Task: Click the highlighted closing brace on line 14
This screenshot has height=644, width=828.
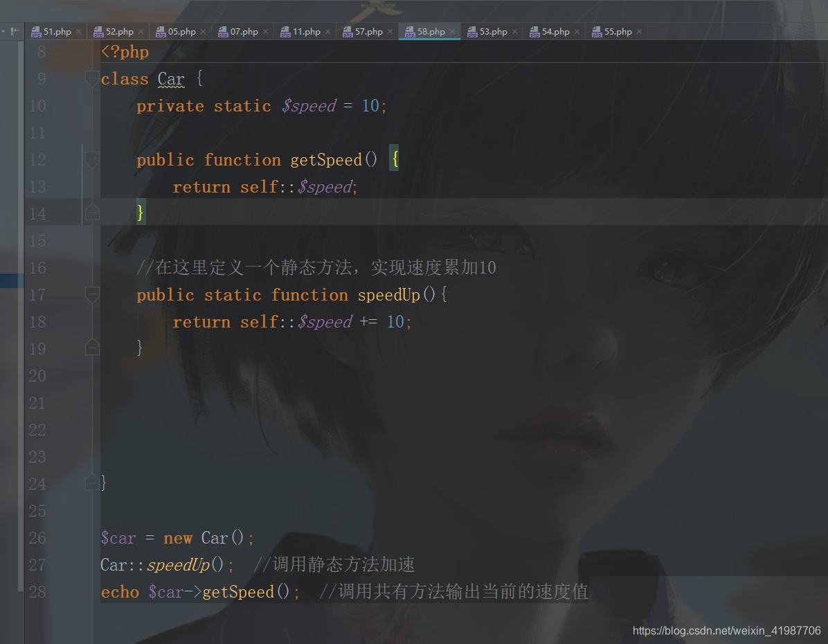Action: click(141, 212)
